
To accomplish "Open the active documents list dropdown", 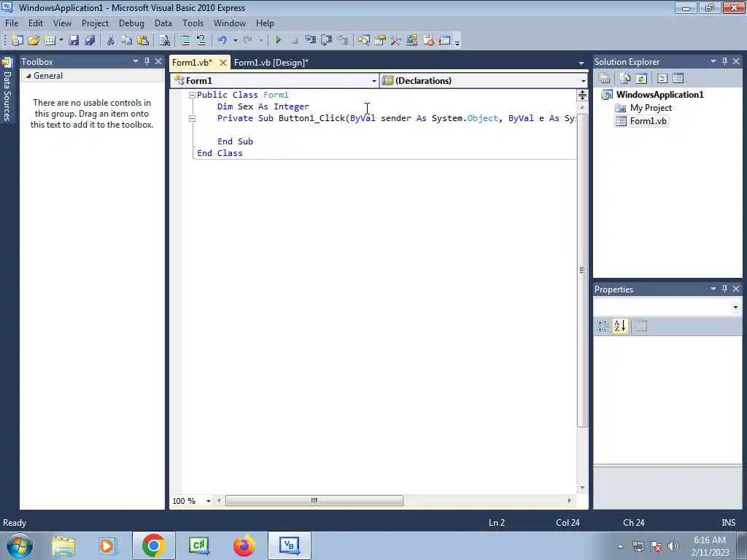I will (x=581, y=63).
